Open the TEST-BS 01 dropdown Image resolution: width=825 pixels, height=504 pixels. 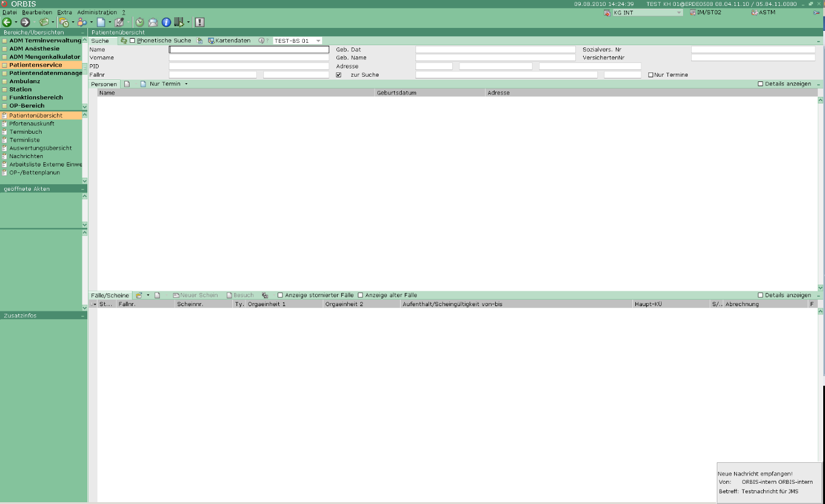tap(298, 41)
